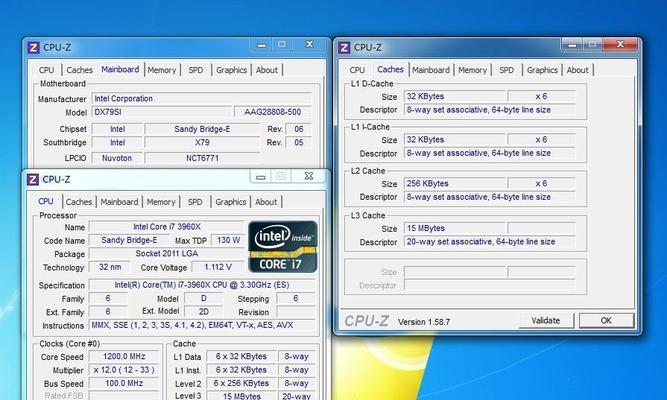Screen dimensions: 667x400
Task: Click the Version 1.58.7 text
Action: [x=424, y=322]
